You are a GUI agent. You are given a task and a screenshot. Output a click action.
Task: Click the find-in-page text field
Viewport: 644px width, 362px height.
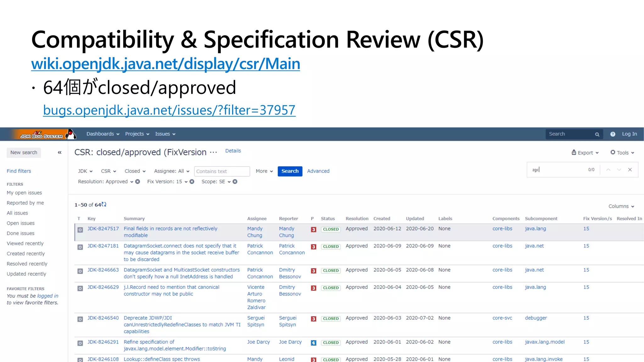click(x=558, y=170)
